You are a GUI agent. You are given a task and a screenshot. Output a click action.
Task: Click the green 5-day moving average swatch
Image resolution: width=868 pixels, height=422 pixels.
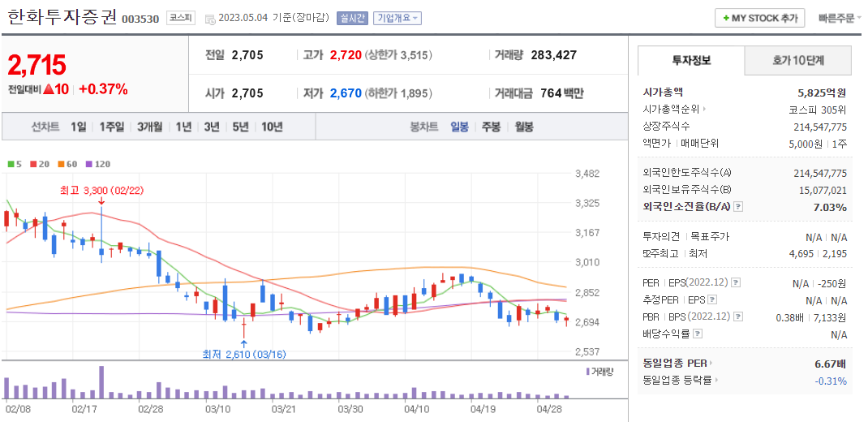point(10,165)
